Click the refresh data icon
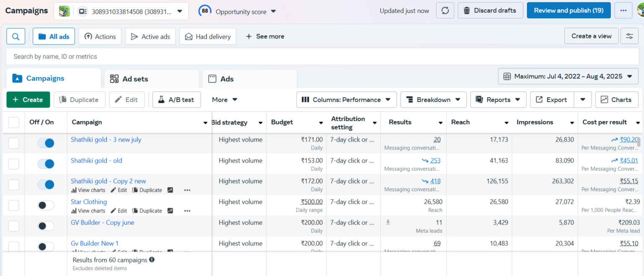 click(x=445, y=10)
